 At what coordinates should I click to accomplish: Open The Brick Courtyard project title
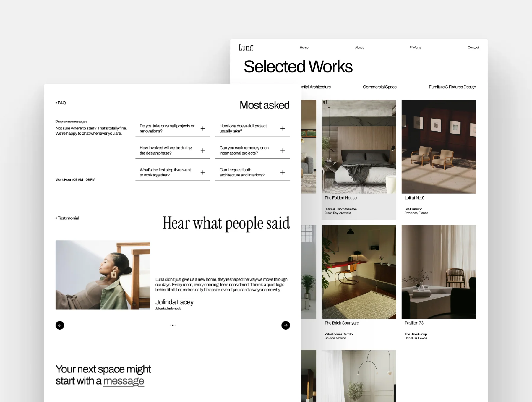point(342,323)
